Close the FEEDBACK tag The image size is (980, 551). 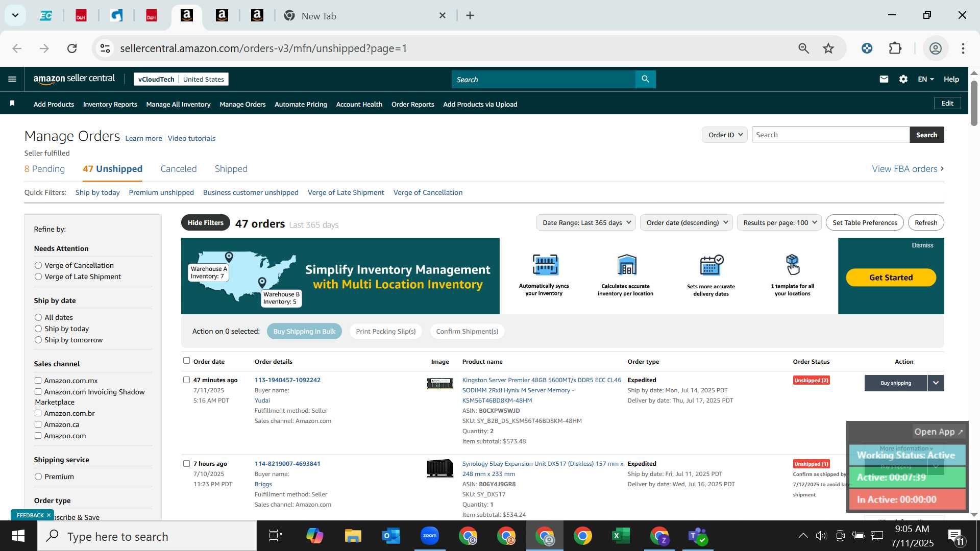point(48,515)
